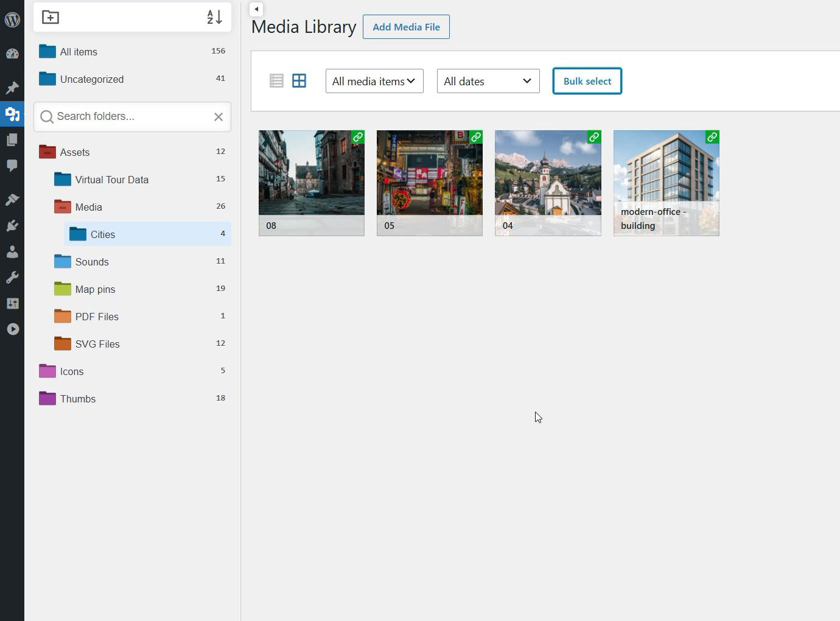The image size is (840, 621).
Task: Select the Uncategorized folder
Action: (x=132, y=79)
